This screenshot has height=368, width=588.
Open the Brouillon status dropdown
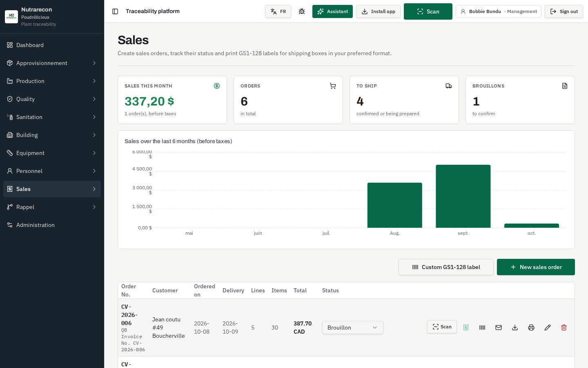(x=353, y=328)
